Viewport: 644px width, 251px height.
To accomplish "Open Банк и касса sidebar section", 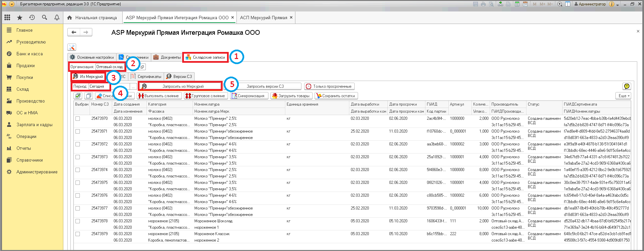I will click(30, 54).
